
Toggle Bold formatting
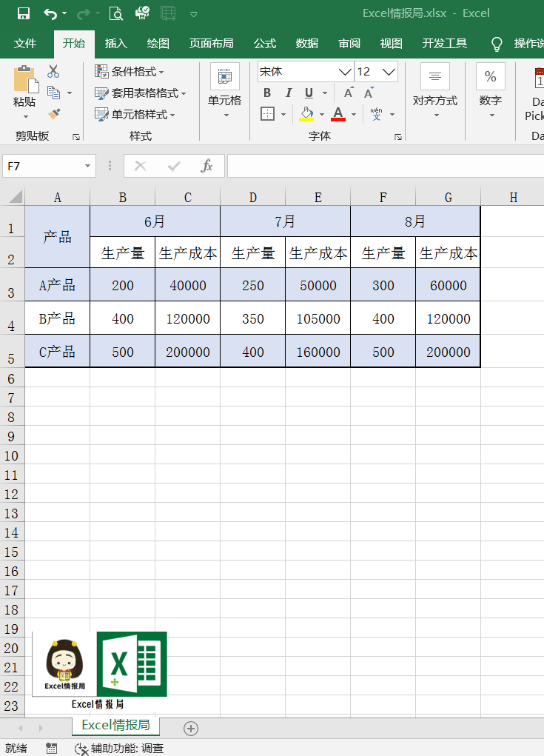click(267, 93)
